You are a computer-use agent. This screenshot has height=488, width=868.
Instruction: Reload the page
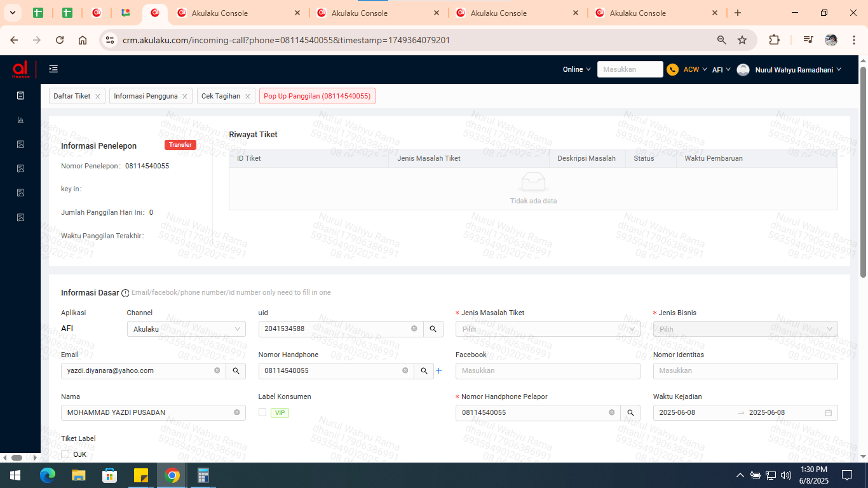coord(60,40)
